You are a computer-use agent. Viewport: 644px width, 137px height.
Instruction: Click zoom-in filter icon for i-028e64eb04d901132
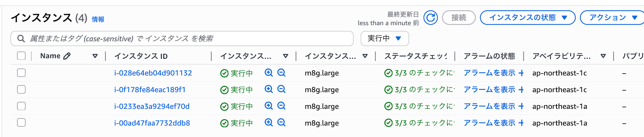coord(269,73)
